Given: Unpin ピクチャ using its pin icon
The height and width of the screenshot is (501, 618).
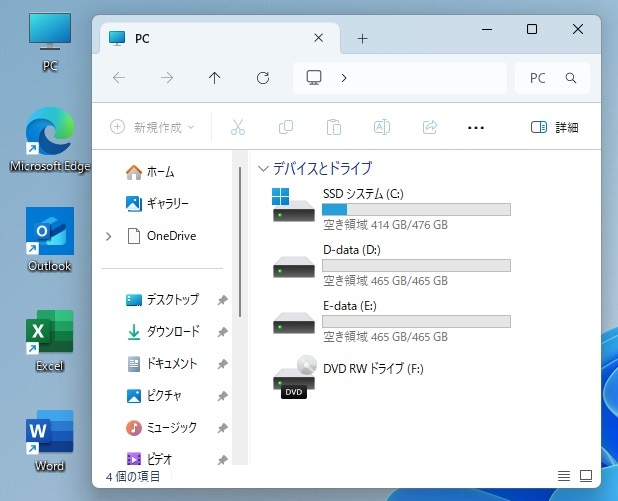Looking at the screenshot, I should (x=223, y=396).
